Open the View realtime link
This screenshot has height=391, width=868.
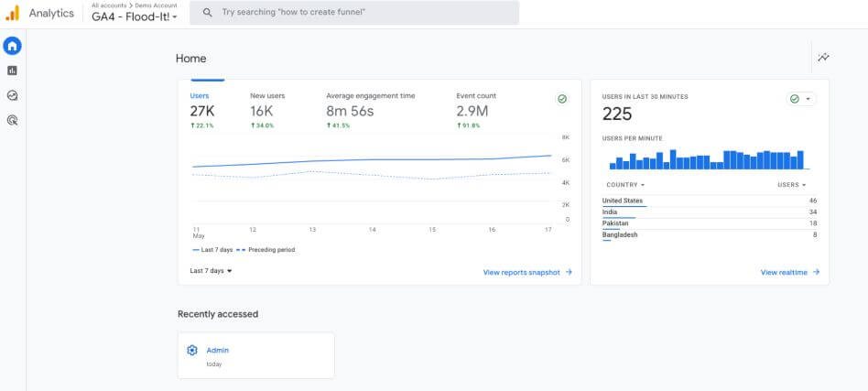pyautogui.click(x=789, y=272)
